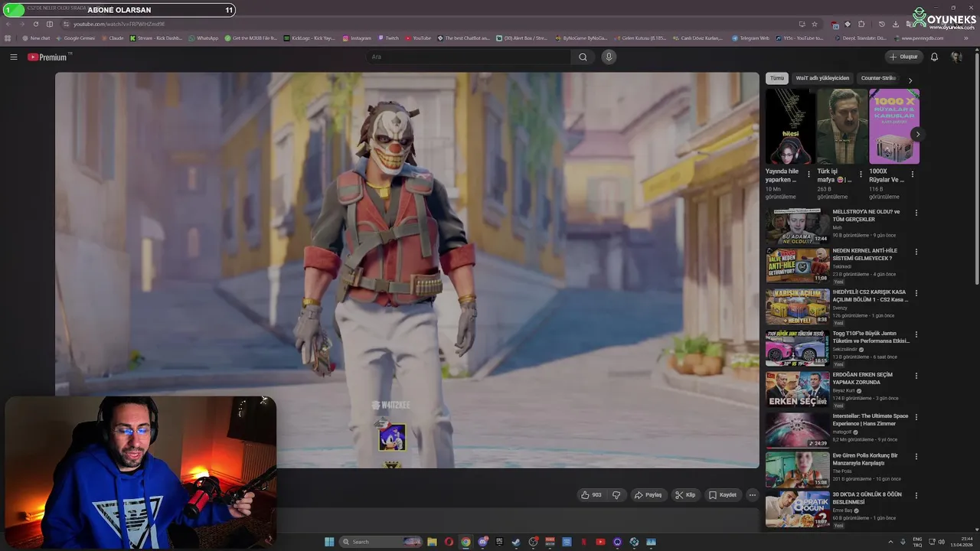Click the YouTube search magnifier button
The image size is (980, 551).
(x=583, y=57)
